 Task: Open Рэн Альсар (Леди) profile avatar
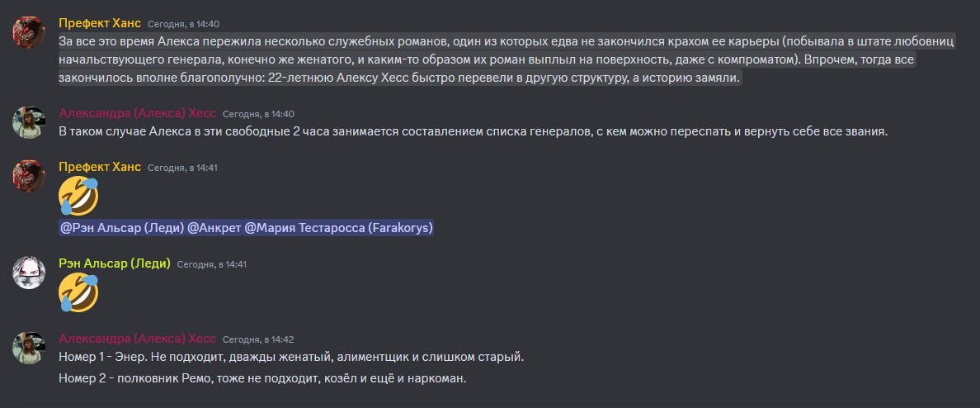(29, 273)
